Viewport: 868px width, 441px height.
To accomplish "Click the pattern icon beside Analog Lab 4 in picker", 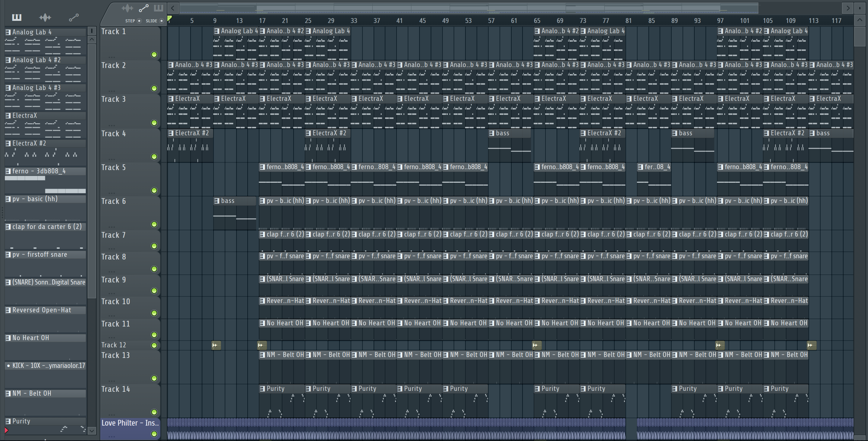I will [8, 32].
